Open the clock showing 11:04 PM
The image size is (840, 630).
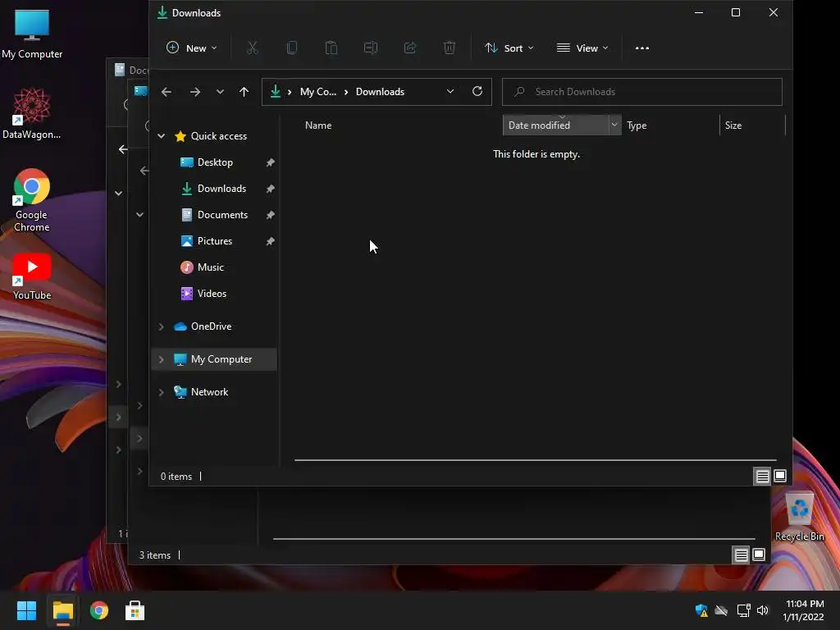click(x=804, y=610)
